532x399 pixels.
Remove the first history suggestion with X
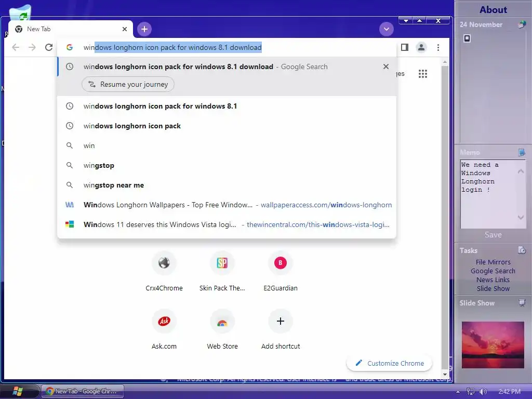(x=386, y=66)
